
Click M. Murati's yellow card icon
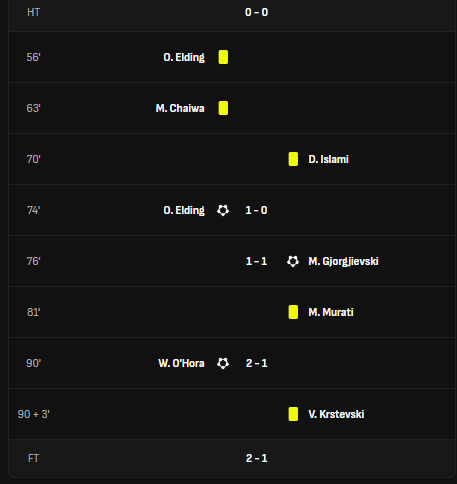click(293, 312)
